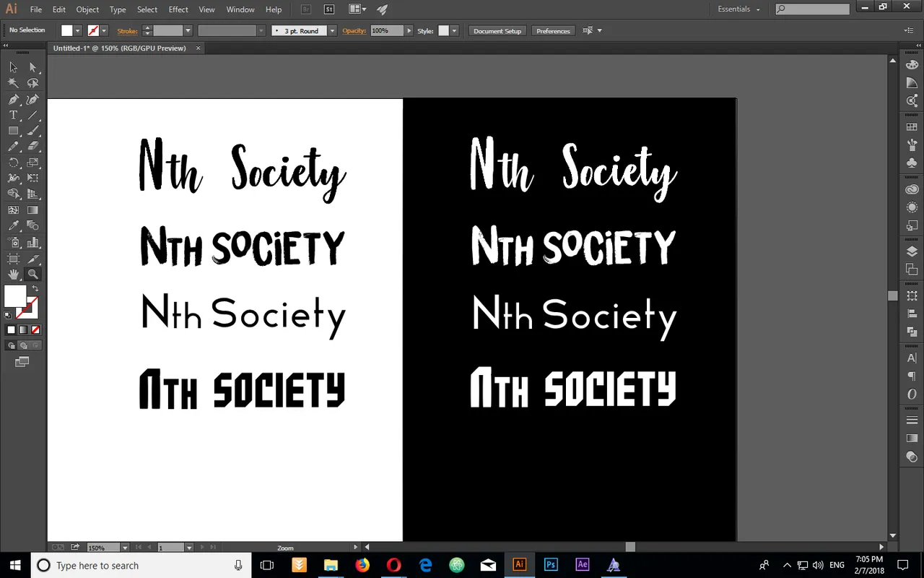Click the Preferences button
Image resolution: width=924 pixels, height=578 pixels.
pyautogui.click(x=553, y=31)
